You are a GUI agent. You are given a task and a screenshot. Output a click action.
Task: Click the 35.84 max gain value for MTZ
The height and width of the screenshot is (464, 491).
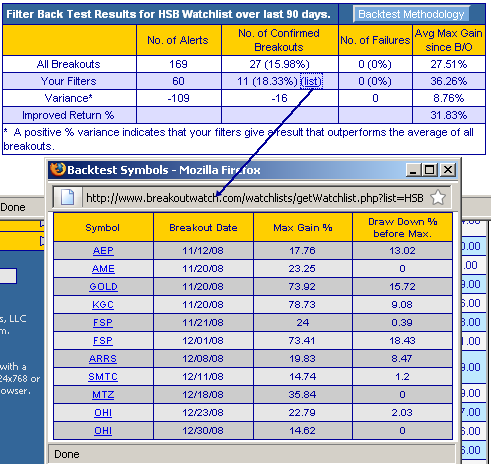302,395
